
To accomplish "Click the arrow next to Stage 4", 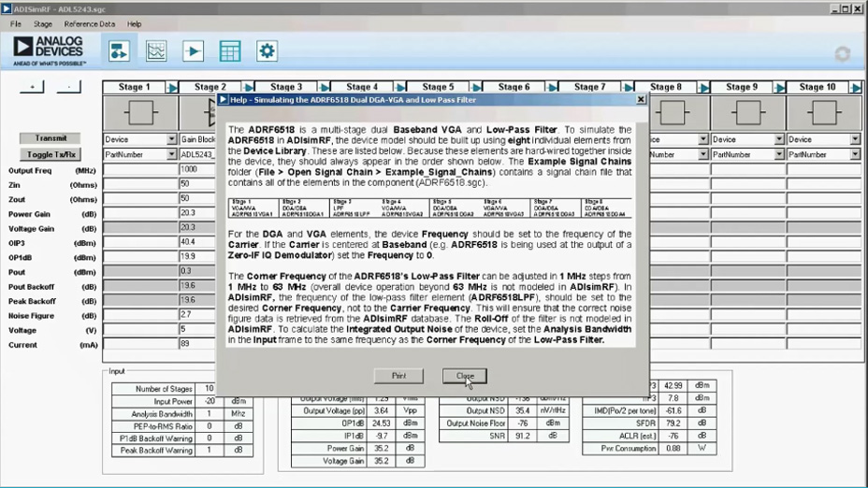I will tap(400, 88).
